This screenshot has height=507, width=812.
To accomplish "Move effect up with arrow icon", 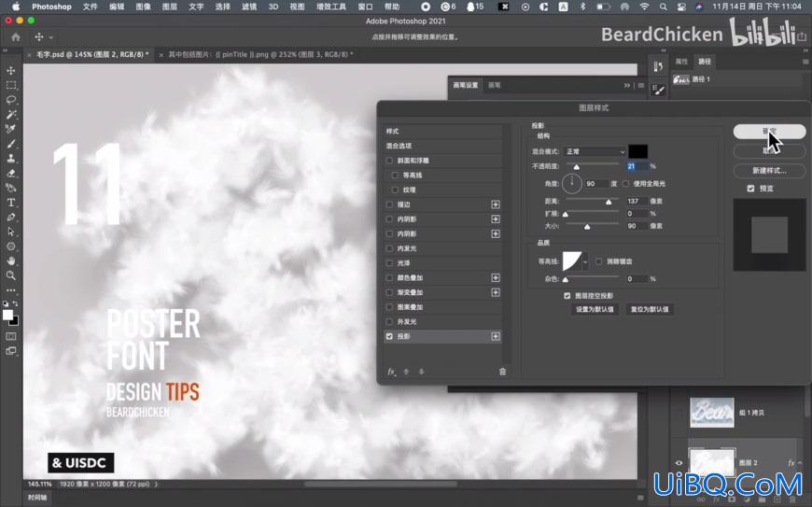I will [407, 372].
